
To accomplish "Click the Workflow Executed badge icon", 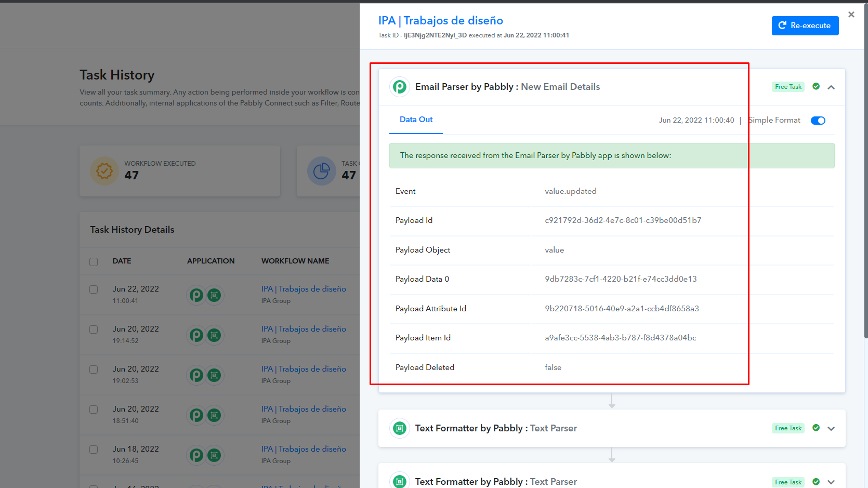I will [x=104, y=171].
